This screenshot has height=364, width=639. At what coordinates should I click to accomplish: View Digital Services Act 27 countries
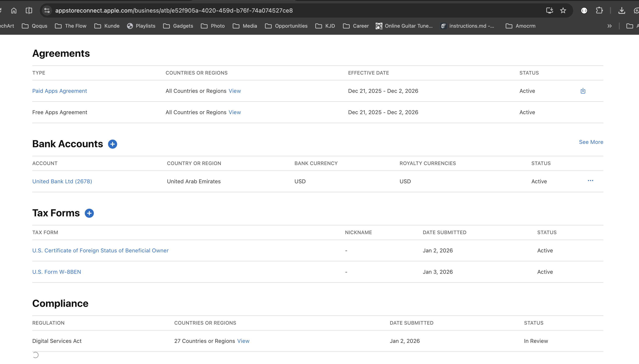coord(243,341)
